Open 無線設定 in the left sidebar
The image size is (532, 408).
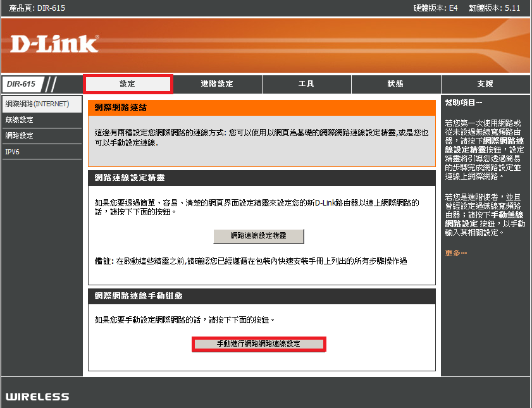point(20,120)
